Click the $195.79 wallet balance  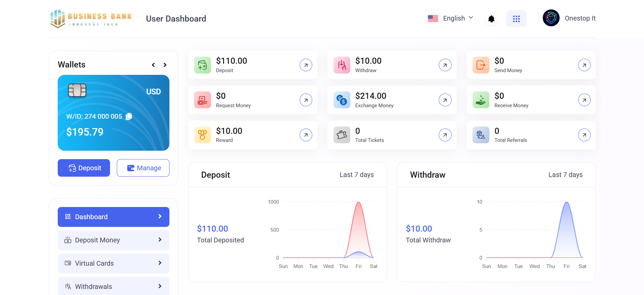[x=85, y=132]
